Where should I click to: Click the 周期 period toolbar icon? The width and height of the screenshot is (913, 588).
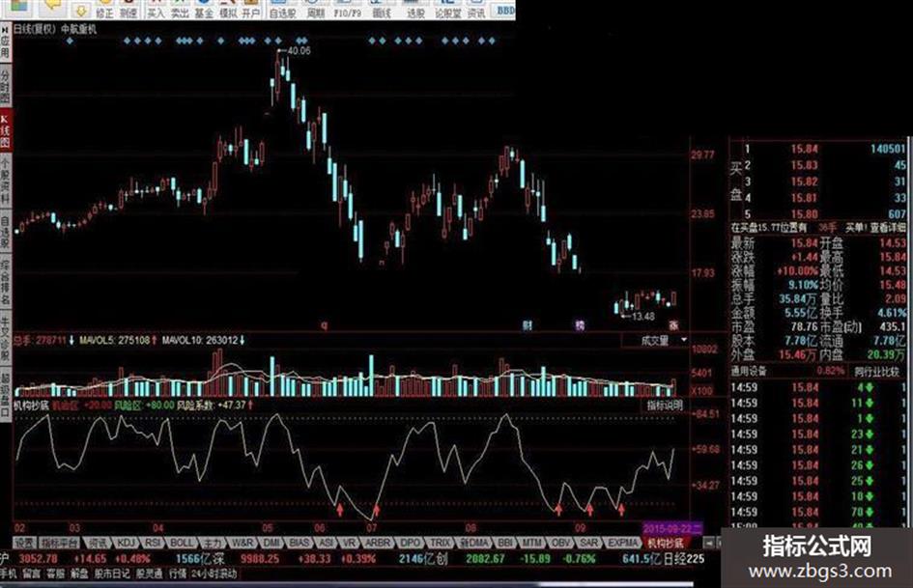pyautogui.click(x=315, y=10)
